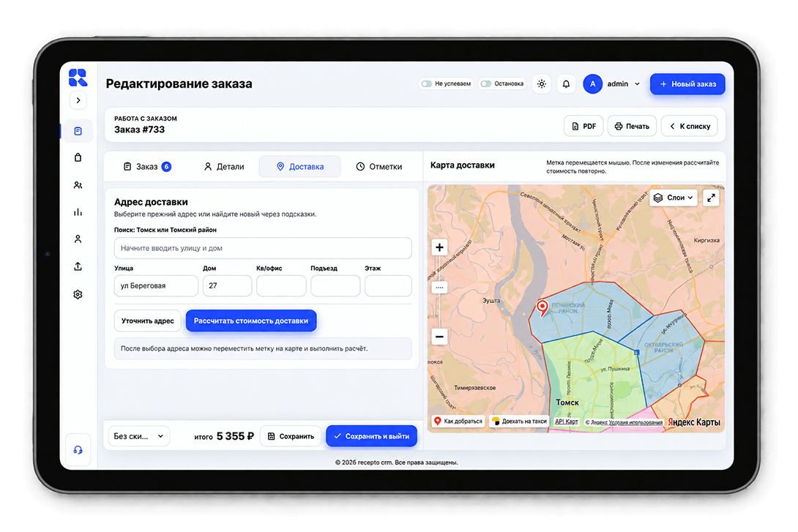Image resolution: width=798 pixels, height=532 pixels.
Task: Switch theme with the sun icon
Action: [x=542, y=84]
